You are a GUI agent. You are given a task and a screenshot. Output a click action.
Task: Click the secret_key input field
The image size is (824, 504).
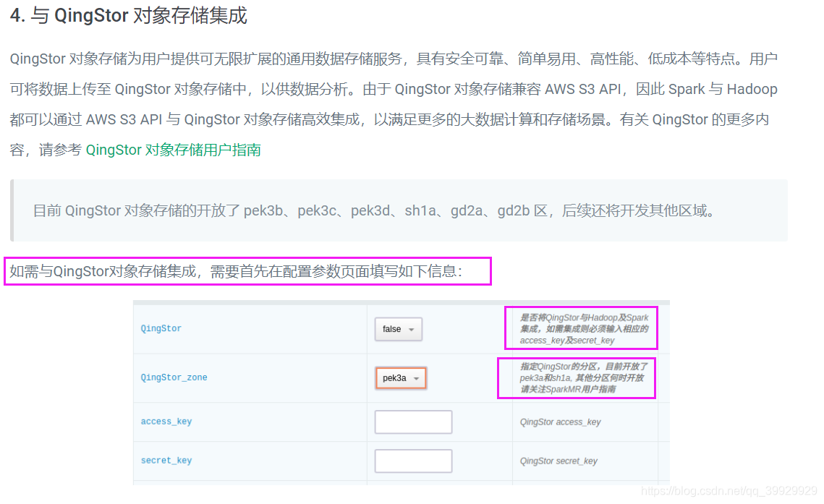point(413,461)
